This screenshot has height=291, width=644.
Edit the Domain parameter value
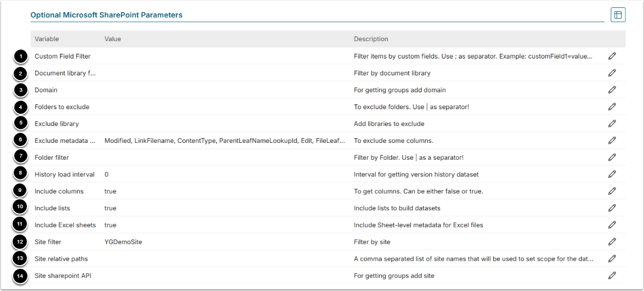pos(612,90)
